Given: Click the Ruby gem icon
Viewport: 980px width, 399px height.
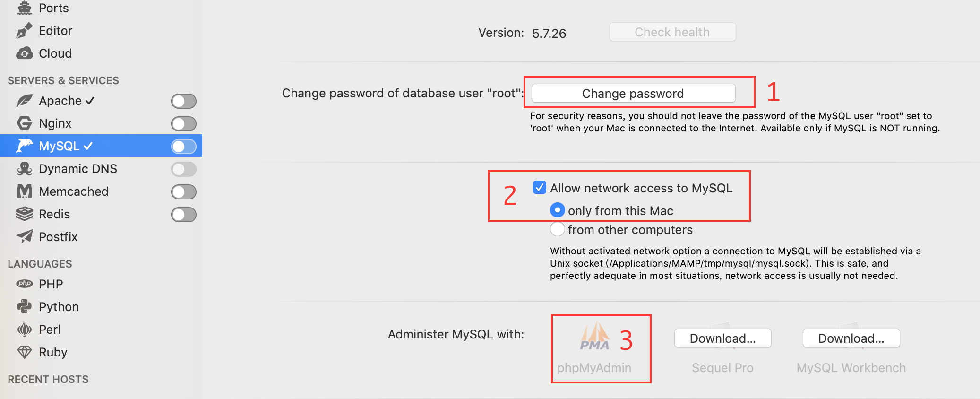Looking at the screenshot, I should (x=24, y=352).
